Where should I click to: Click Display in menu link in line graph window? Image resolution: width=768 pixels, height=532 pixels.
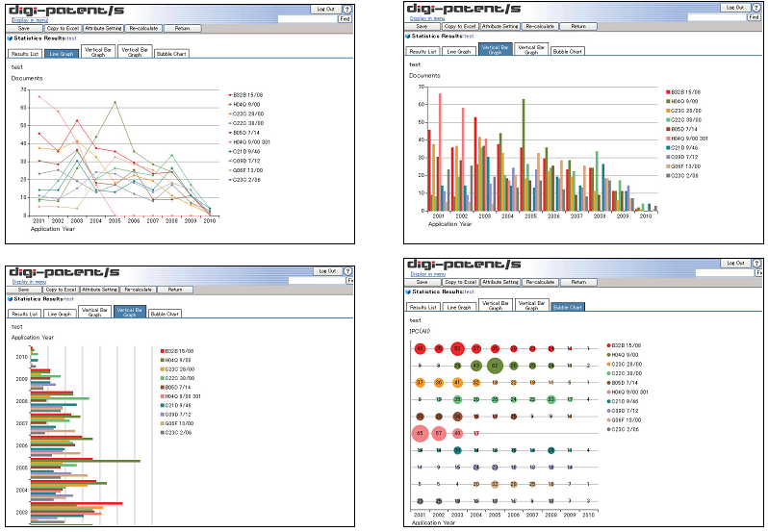pos(30,20)
